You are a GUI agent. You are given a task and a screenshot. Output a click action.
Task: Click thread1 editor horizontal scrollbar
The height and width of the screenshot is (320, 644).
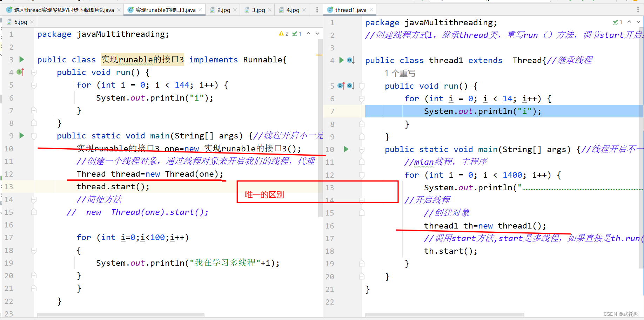(444, 315)
